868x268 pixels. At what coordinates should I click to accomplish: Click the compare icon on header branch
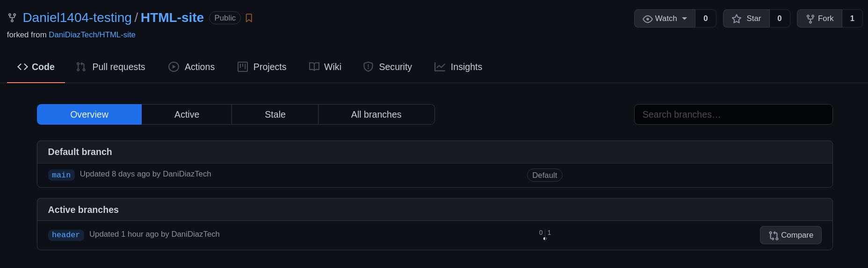pos(774,235)
